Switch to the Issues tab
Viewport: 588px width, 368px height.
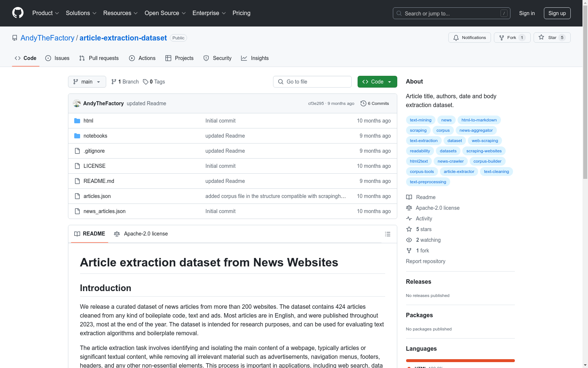[57, 58]
